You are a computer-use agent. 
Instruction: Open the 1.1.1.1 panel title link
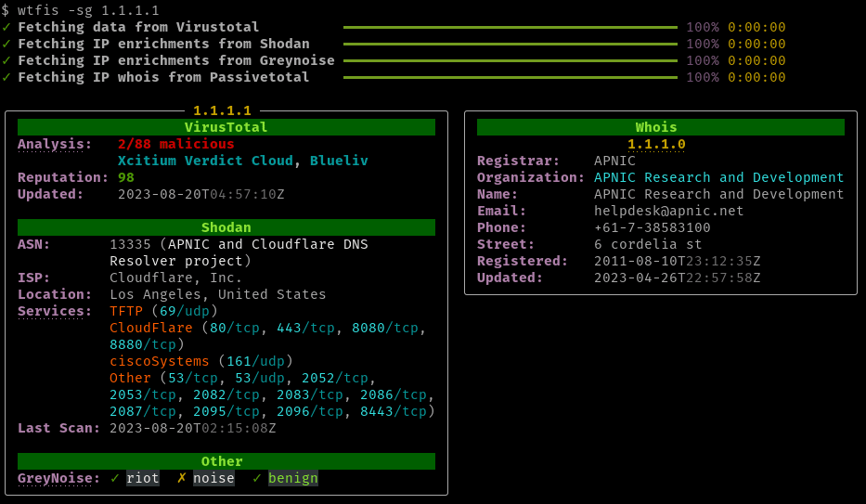[222, 110]
